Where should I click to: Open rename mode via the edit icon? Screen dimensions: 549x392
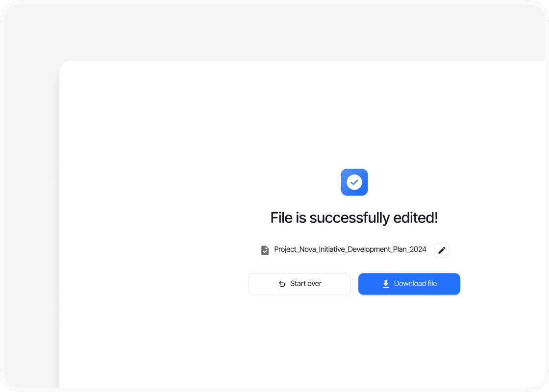442,250
